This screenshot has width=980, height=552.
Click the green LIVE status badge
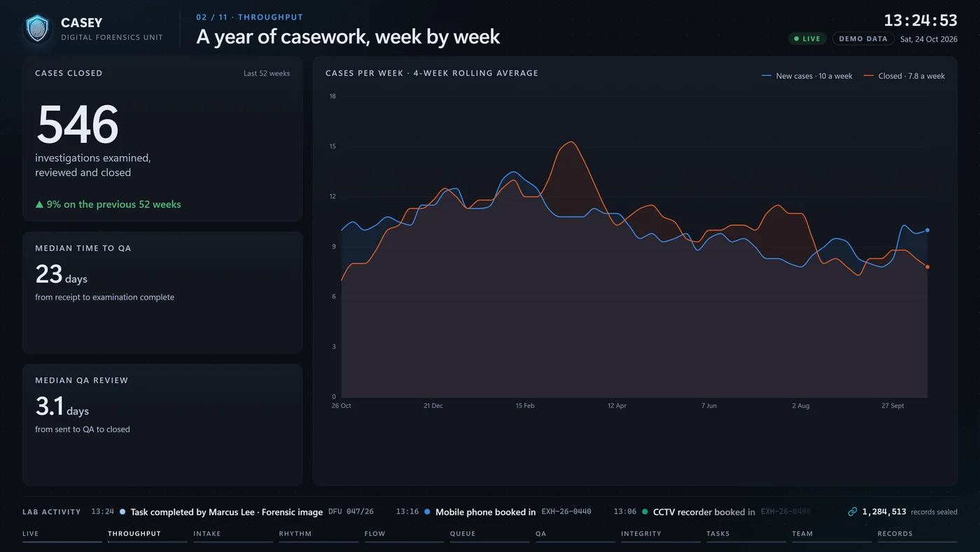(807, 39)
